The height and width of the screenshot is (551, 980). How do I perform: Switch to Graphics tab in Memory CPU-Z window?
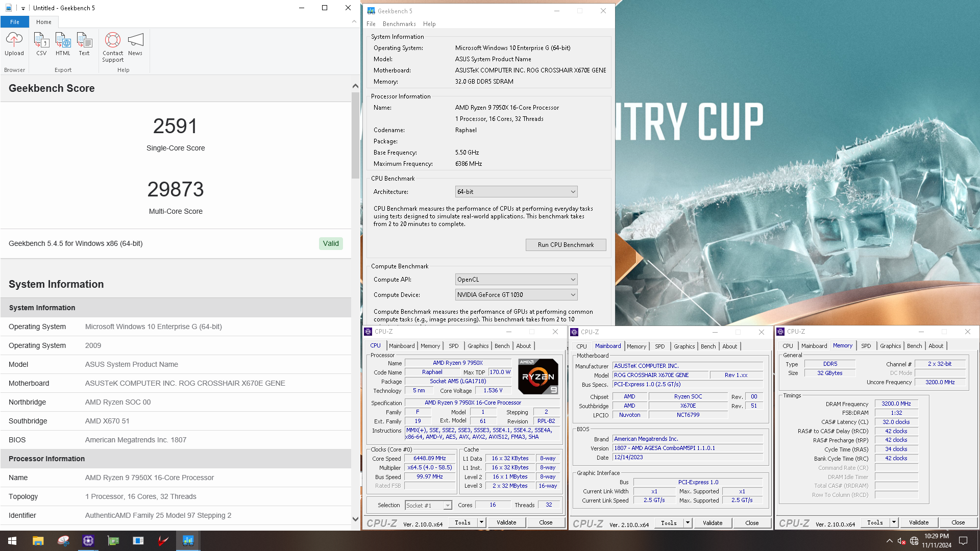coord(891,346)
